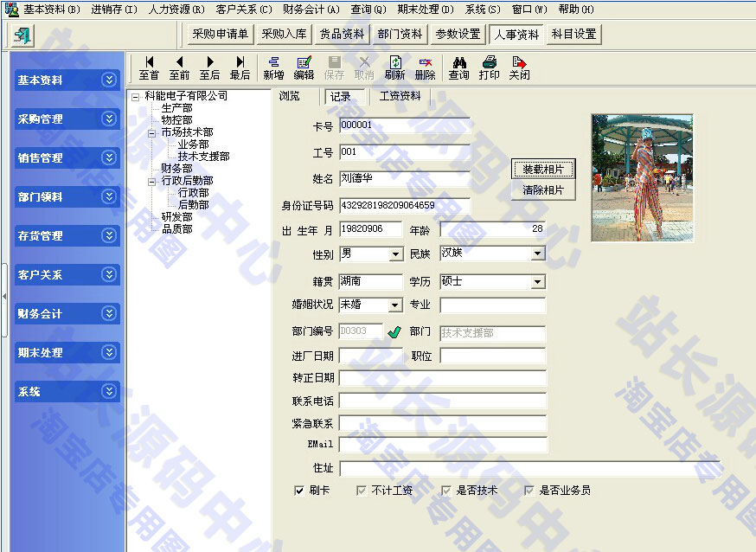This screenshot has height=552, width=756.
Task: Expand the 部门领料 sidebar section
Action: [110, 196]
